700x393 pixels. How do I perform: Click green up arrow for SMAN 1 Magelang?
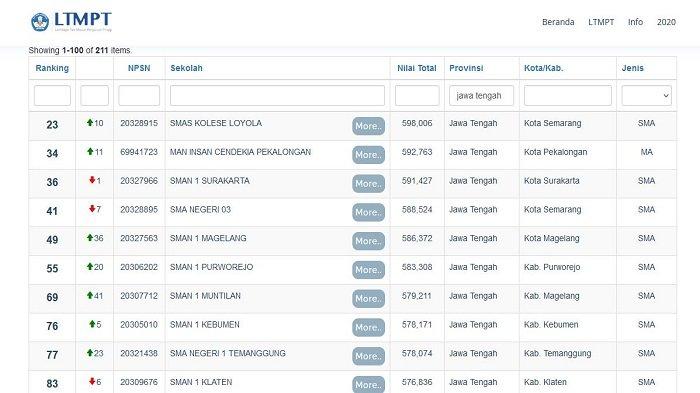(90, 238)
